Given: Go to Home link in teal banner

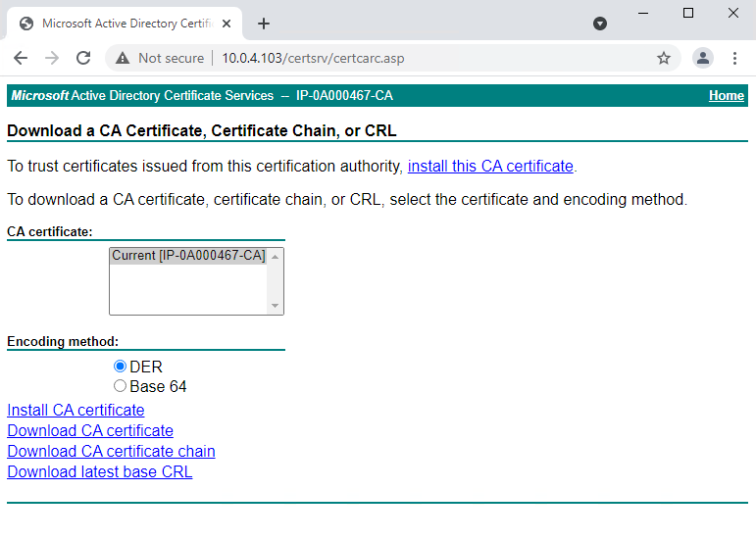Looking at the screenshot, I should coord(727,95).
